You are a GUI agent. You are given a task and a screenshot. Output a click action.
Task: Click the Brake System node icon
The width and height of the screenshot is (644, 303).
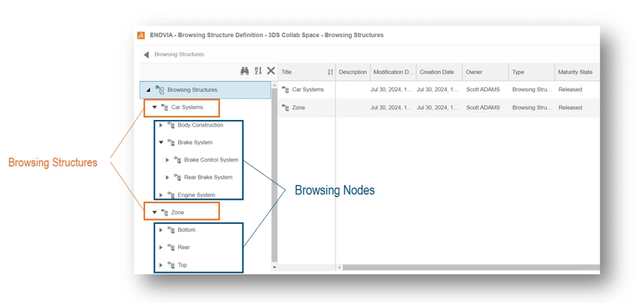(171, 143)
